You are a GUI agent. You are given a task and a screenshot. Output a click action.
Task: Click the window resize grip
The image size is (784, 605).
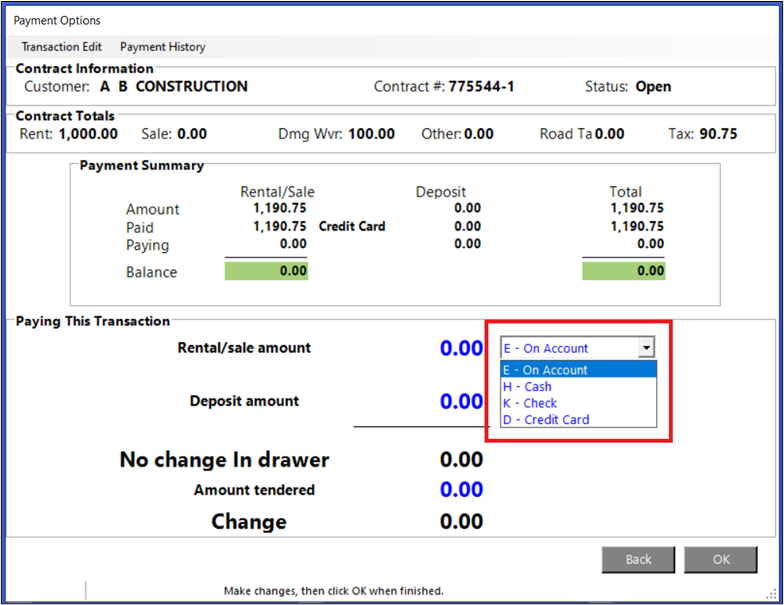770,594
